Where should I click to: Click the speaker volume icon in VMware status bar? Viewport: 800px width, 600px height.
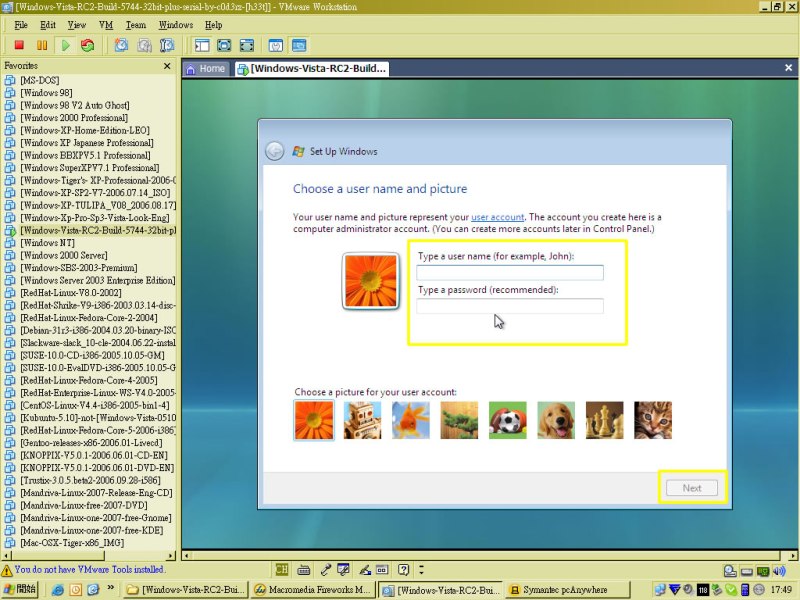780,571
